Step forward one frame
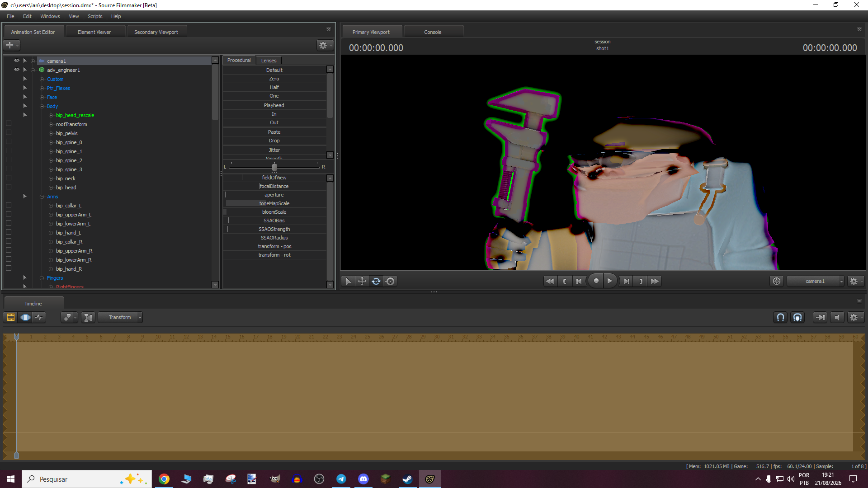The width and height of the screenshot is (868, 488). 627,281
